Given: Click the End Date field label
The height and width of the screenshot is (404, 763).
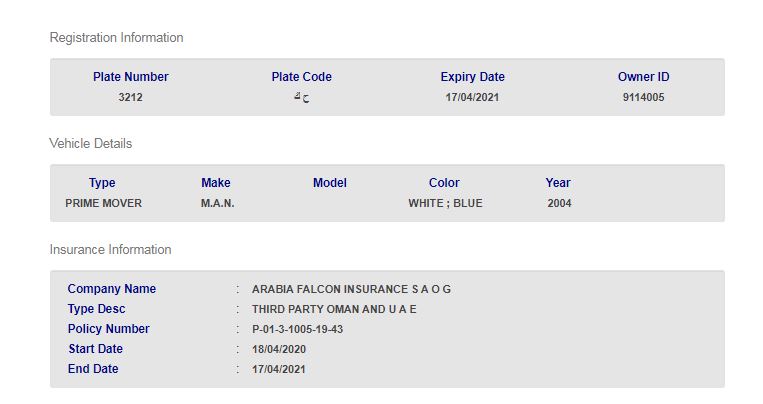Looking at the screenshot, I should (x=93, y=369).
